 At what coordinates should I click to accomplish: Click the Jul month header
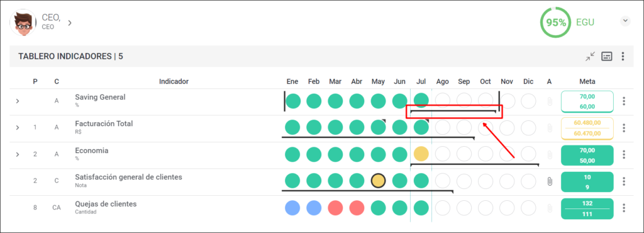(421, 81)
